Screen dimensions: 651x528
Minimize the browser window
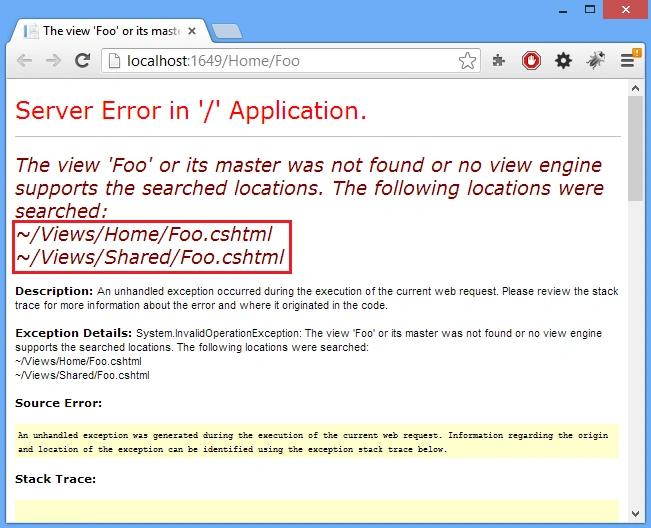(563, 10)
